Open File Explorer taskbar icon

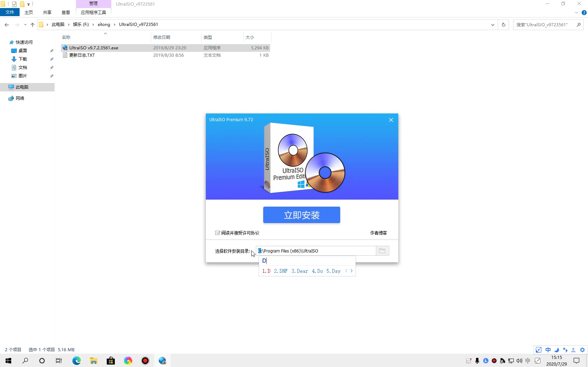(x=93, y=360)
